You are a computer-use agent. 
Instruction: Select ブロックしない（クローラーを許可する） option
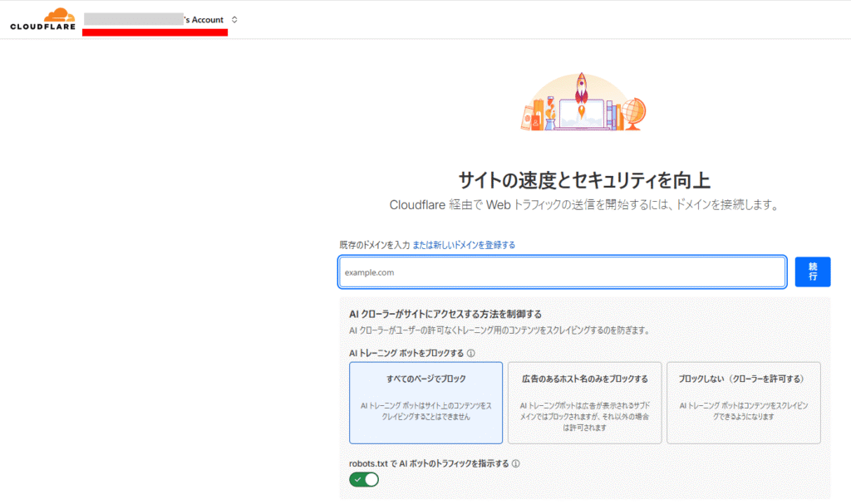743,403
